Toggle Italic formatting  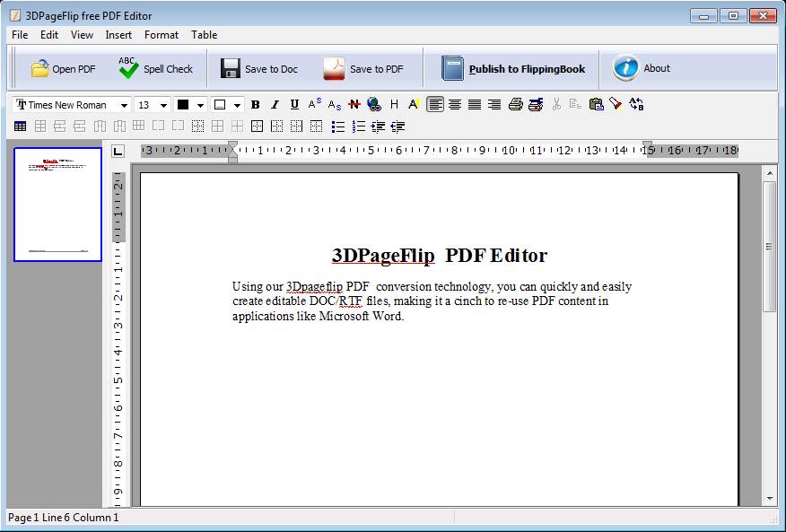pos(275,105)
